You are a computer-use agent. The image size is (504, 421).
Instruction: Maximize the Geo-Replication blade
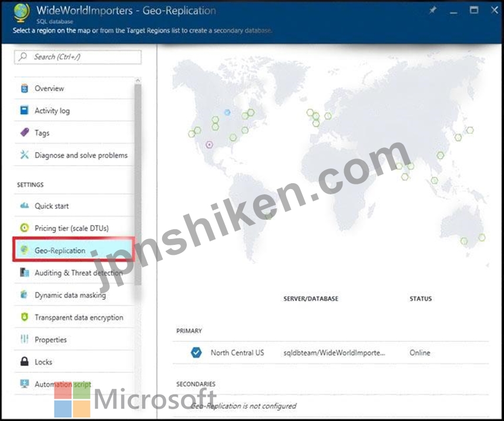474,11
